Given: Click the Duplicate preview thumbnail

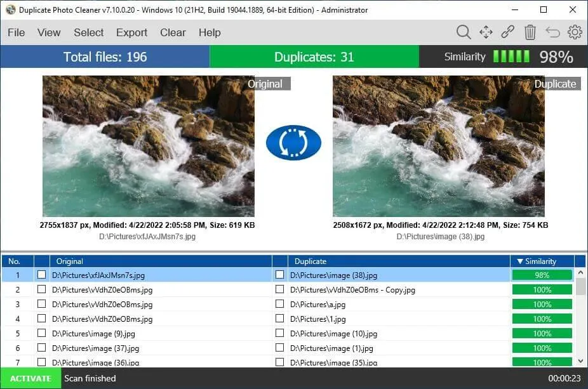Looking at the screenshot, I should pos(439,146).
